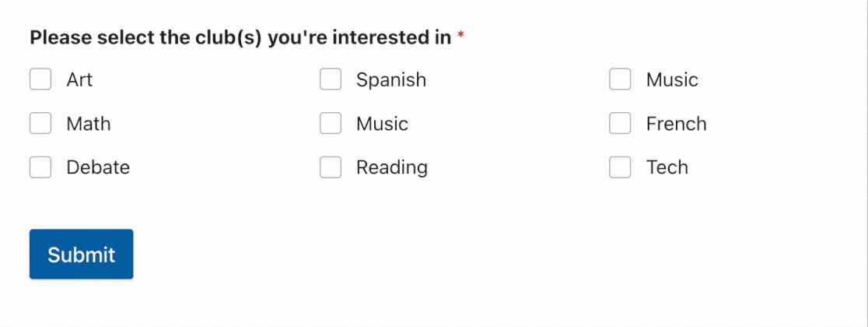This screenshot has width=868, height=327.
Task: Click 'Music' label text under Spanish
Action: [382, 124]
